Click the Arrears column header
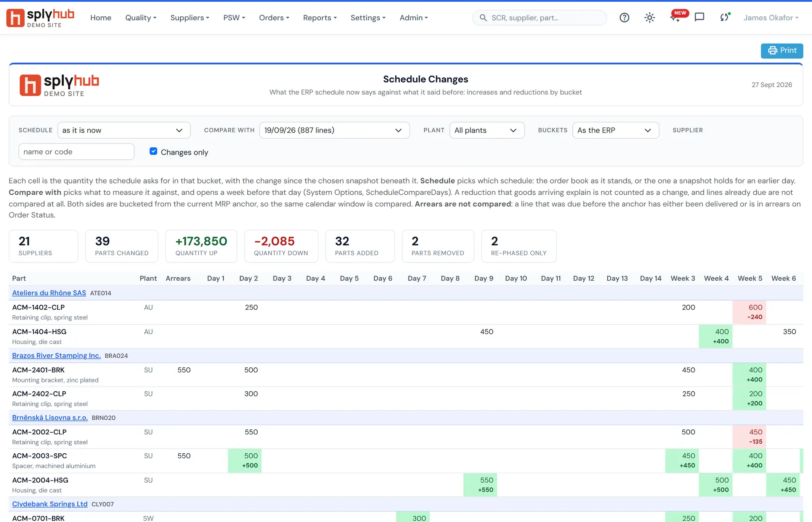The width and height of the screenshot is (812, 522). 178,278
